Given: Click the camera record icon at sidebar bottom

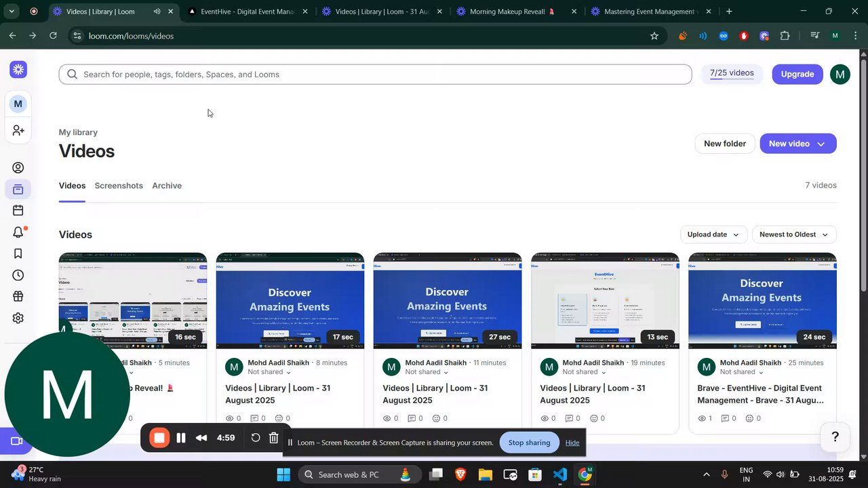Looking at the screenshot, I should pos(17,441).
